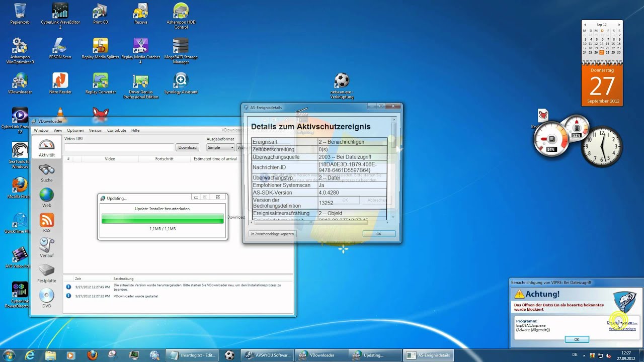Select the Replay Media Catcher 4 icon
This screenshot has height=362, width=644.
tap(141, 51)
